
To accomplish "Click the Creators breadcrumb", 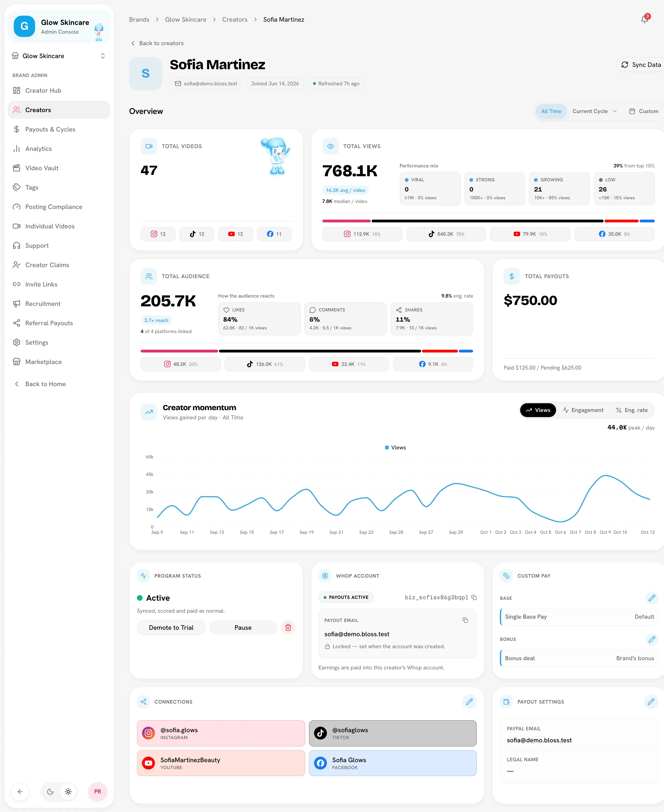I will point(235,20).
